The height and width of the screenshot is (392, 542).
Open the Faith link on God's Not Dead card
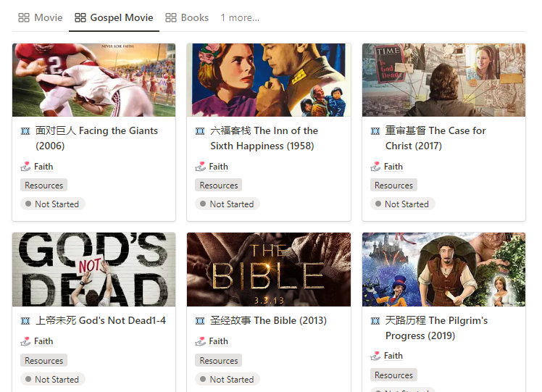pos(43,341)
